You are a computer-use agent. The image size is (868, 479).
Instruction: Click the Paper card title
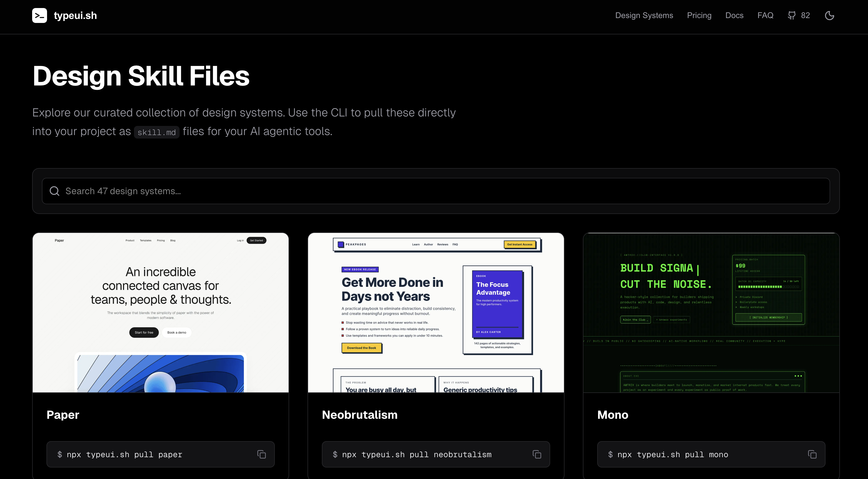[x=63, y=415]
